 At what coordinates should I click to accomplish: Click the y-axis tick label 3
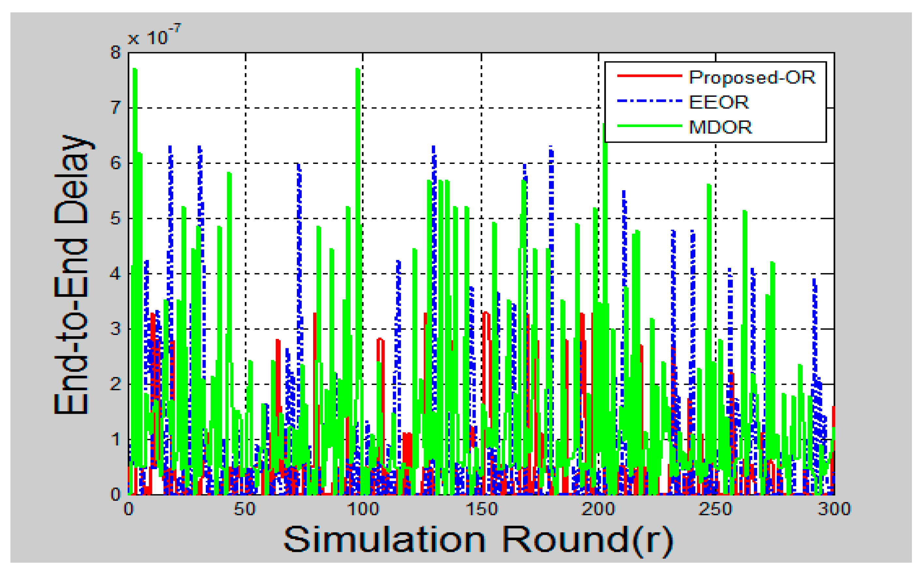coord(116,329)
